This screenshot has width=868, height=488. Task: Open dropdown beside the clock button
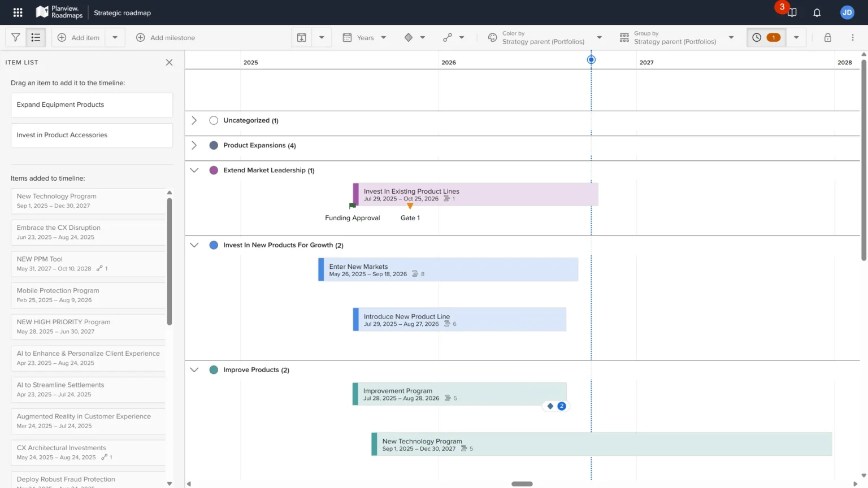point(796,37)
